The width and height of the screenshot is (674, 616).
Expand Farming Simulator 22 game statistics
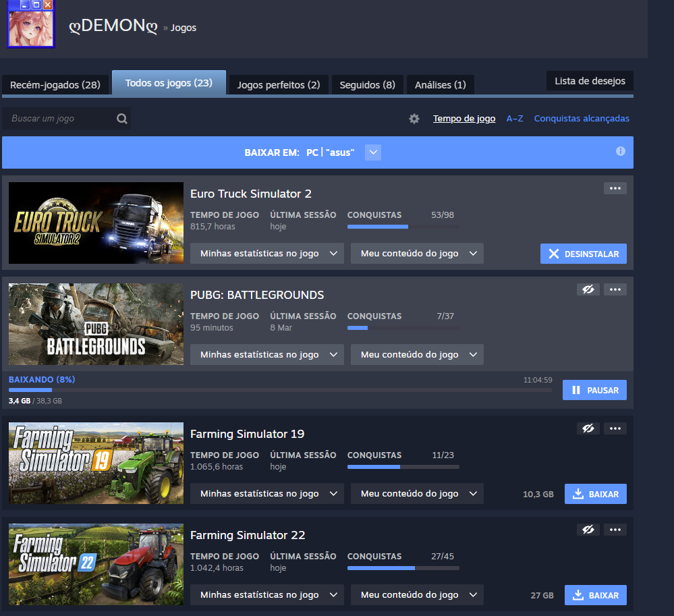tap(267, 594)
